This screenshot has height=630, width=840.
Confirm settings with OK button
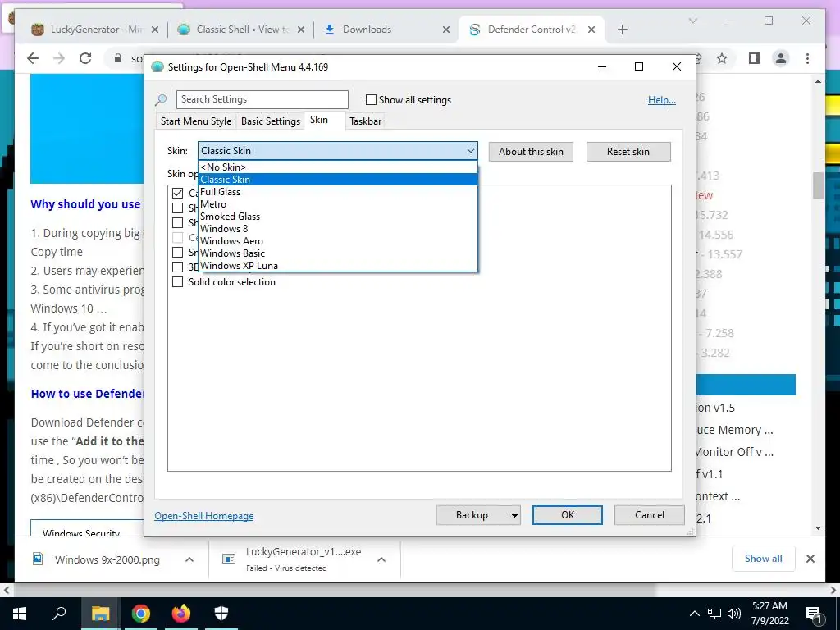[x=568, y=515]
